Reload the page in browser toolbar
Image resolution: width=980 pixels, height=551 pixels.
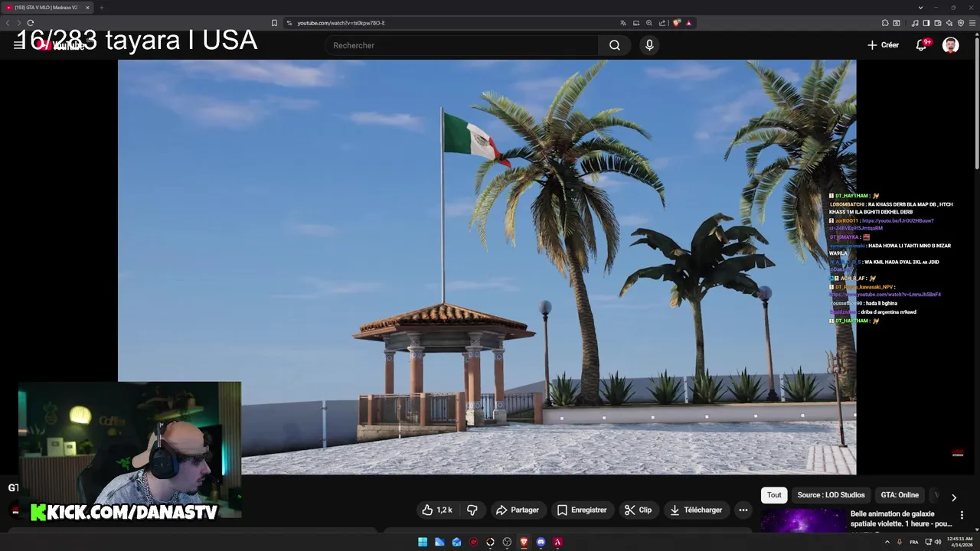(31, 23)
